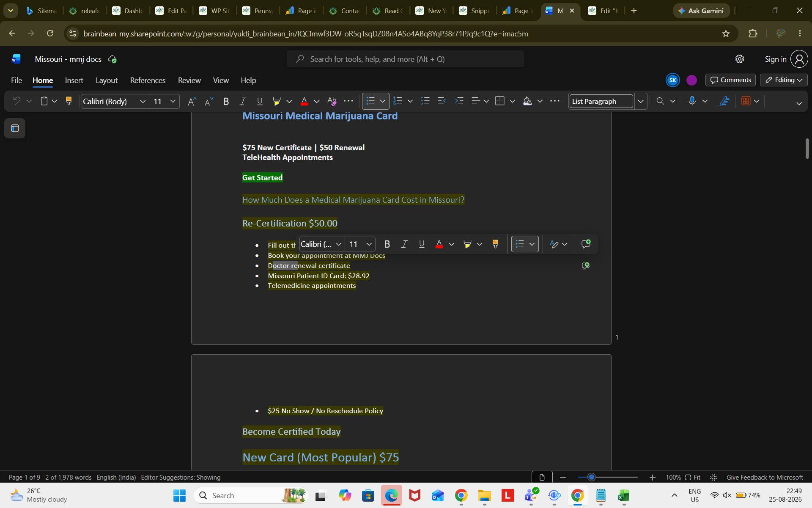
Task: Open the Editing mode dropdown
Action: pyautogui.click(x=784, y=80)
